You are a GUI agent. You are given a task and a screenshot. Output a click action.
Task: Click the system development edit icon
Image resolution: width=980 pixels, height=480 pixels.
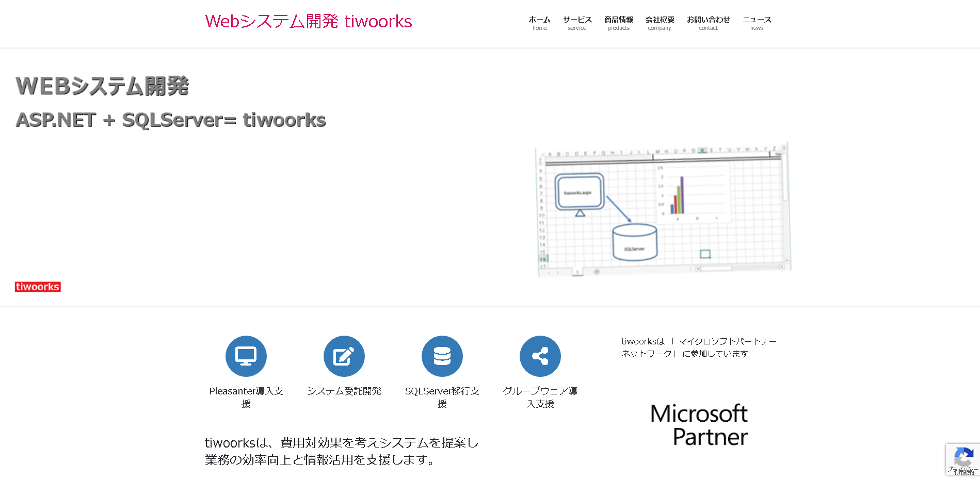[x=344, y=356]
